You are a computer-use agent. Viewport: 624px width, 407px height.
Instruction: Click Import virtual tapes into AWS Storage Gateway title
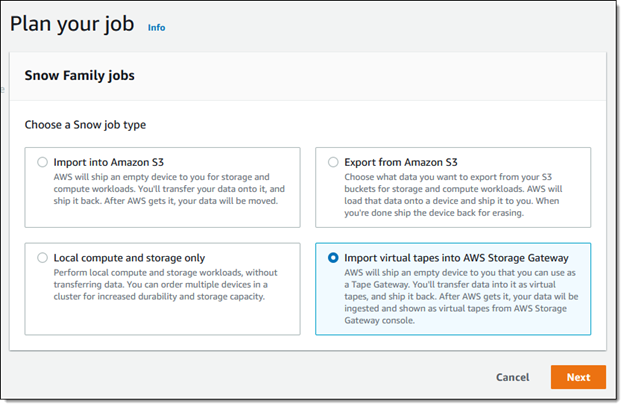point(456,258)
